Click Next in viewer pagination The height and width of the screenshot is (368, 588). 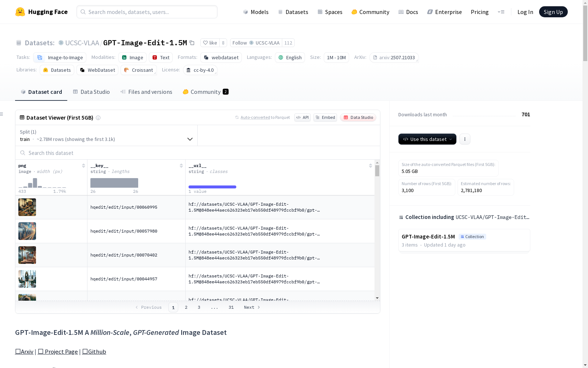point(252,307)
